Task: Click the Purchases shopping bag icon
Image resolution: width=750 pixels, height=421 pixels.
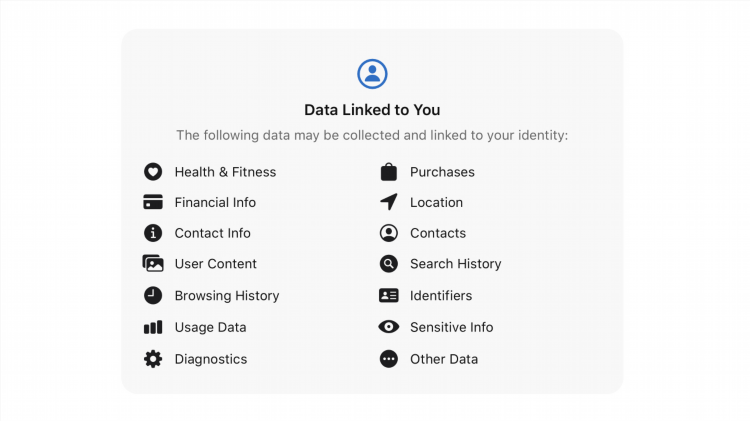Action: [389, 172]
